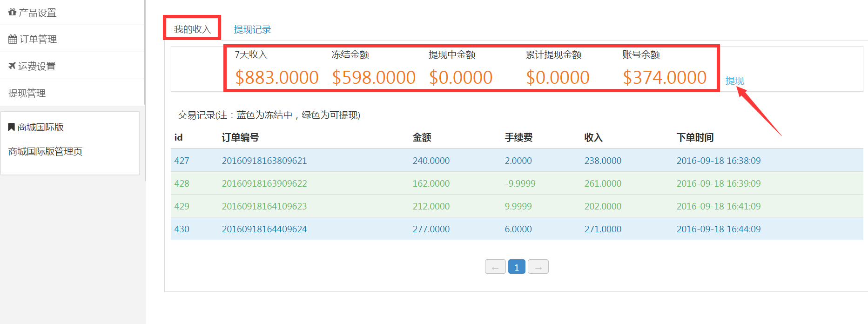Click the 交易记录 note text
The height and width of the screenshot is (324, 868).
[x=269, y=115]
